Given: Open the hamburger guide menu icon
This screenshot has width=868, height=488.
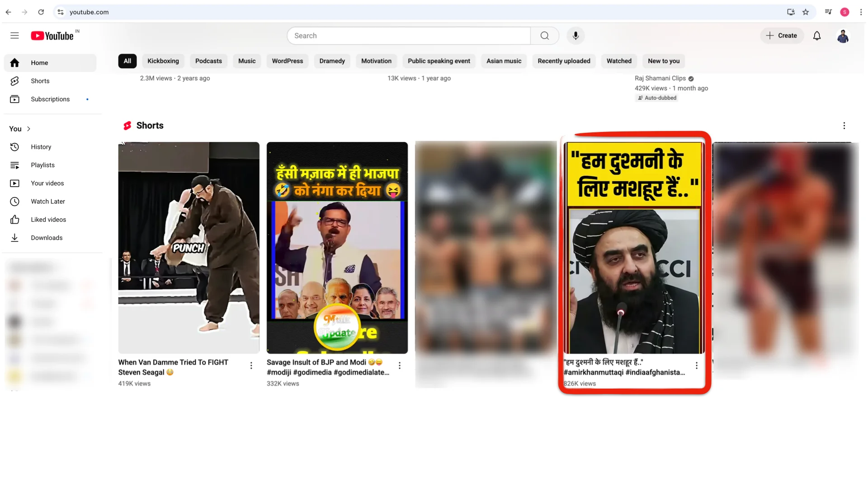Looking at the screenshot, I should click(x=14, y=36).
